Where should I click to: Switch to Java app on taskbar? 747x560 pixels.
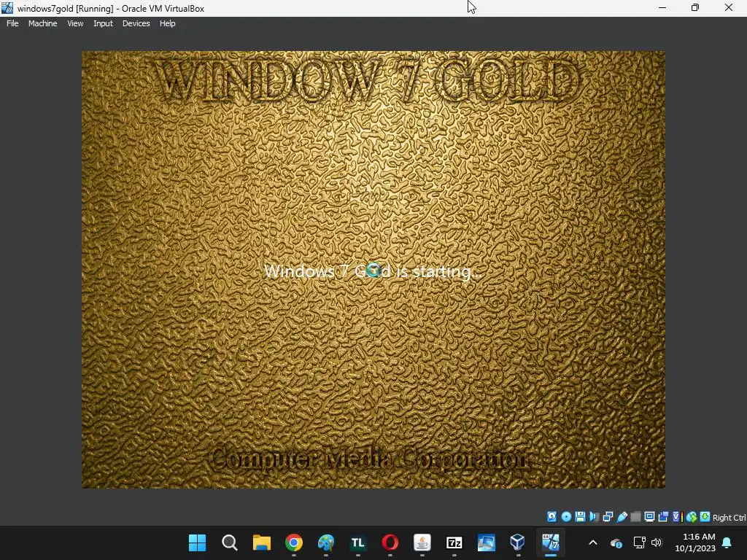click(x=422, y=542)
